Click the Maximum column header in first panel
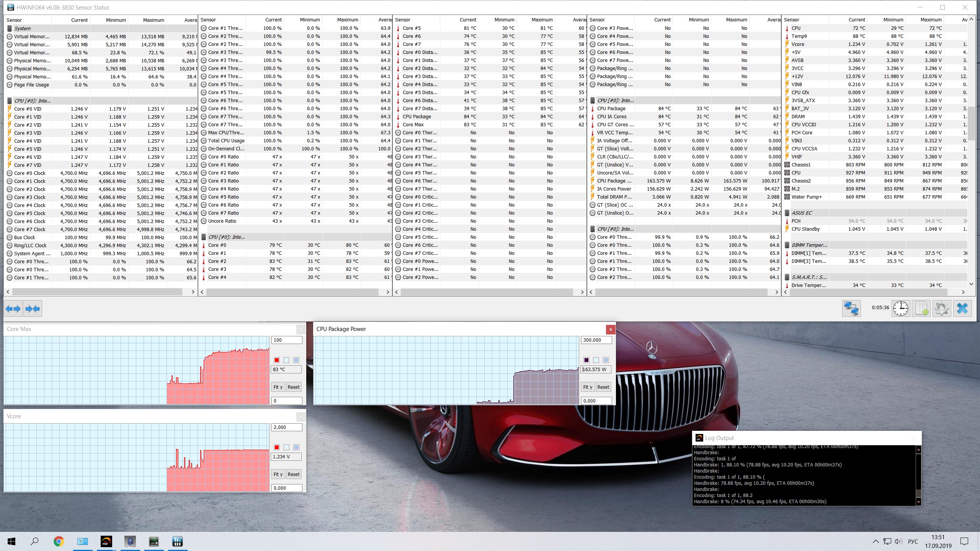980x551 pixels. [x=153, y=20]
